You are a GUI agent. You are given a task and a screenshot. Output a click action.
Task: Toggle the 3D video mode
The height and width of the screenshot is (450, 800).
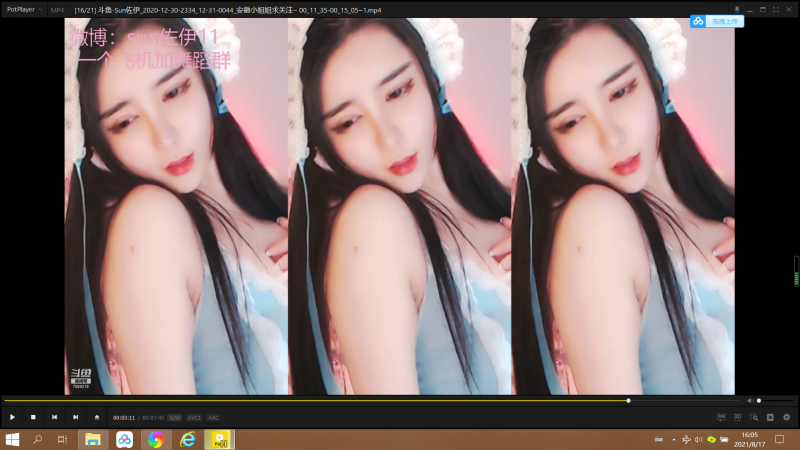click(737, 417)
